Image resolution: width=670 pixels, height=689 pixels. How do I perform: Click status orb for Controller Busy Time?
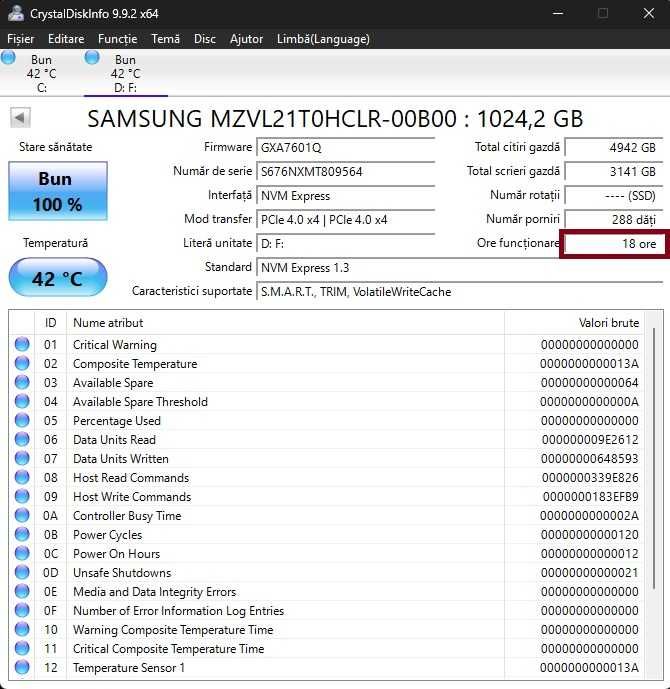point(22,515)
